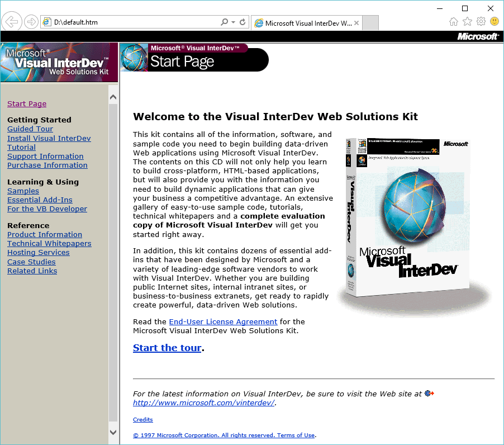Open the Guided Tour link

(x=30, y=129)
